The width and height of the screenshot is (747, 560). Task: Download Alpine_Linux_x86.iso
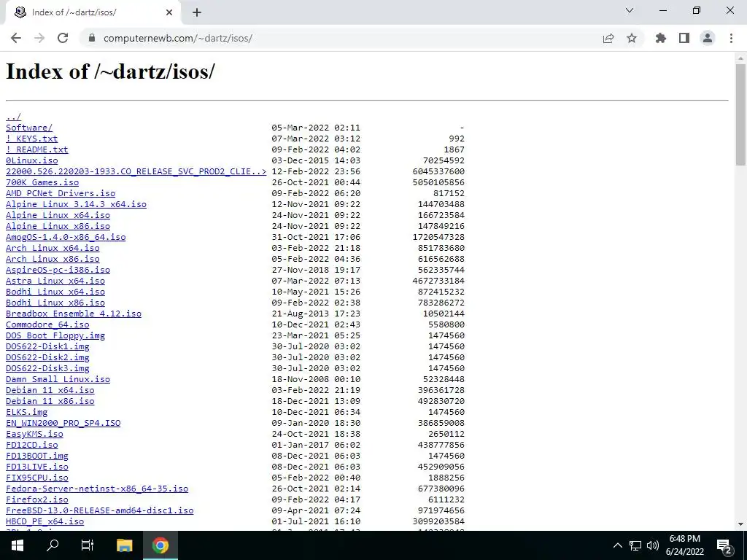(x=58, y=226)
